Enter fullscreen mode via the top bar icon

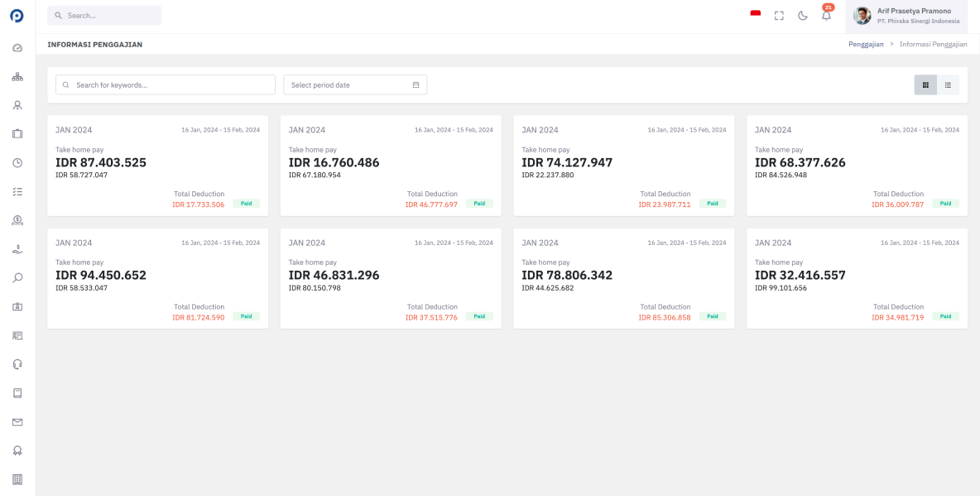click(x=779, y=16)
